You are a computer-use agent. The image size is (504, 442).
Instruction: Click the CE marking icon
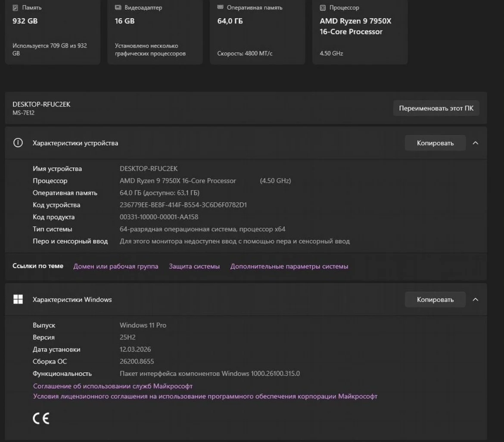pyautogui.click(x=41, y=418)
